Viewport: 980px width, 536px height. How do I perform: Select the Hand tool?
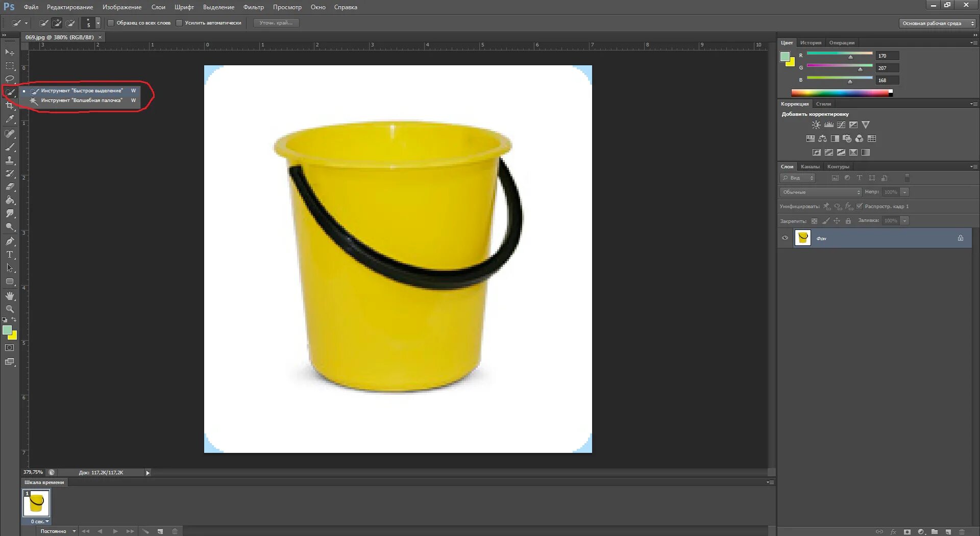[10, 296]
